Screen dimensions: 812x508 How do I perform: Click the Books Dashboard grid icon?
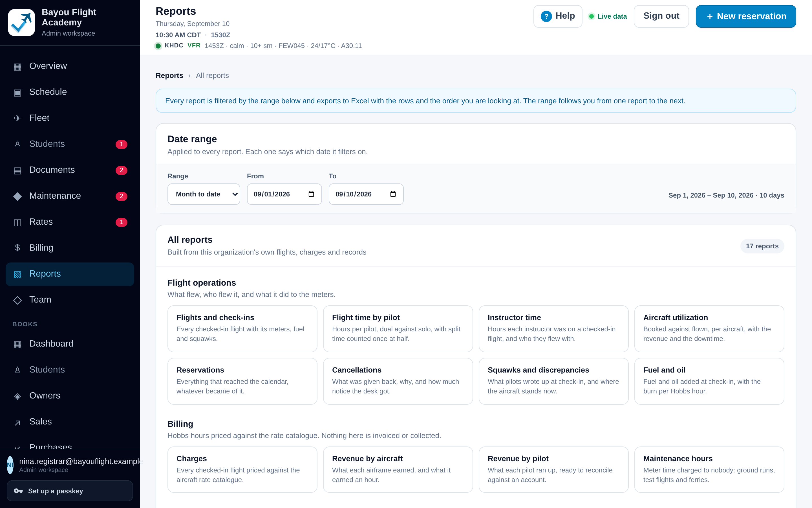[x=17, y=344]
